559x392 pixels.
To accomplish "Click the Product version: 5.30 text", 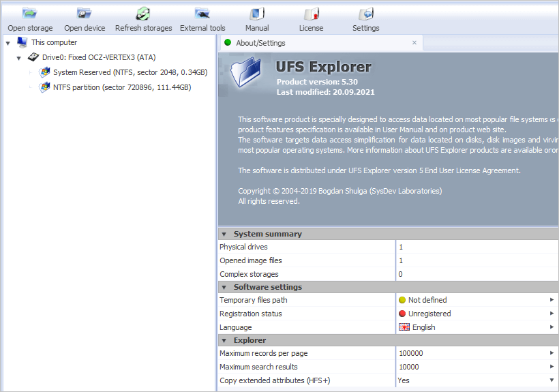I will (x=317, y=82).
